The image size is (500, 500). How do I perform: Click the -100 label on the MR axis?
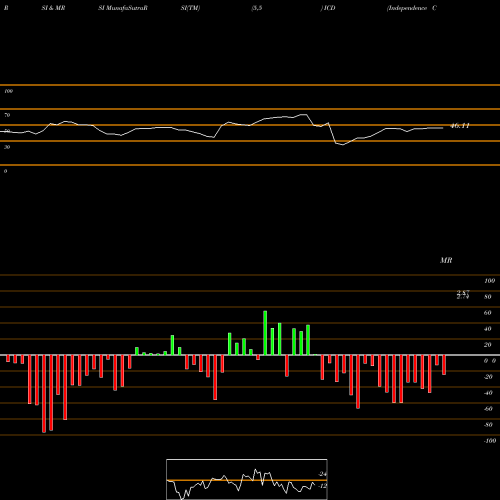point(490,441)
